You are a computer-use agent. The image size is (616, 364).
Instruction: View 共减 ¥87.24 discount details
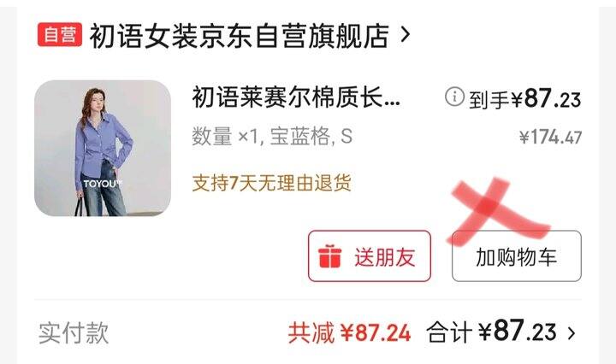[349, 333]
